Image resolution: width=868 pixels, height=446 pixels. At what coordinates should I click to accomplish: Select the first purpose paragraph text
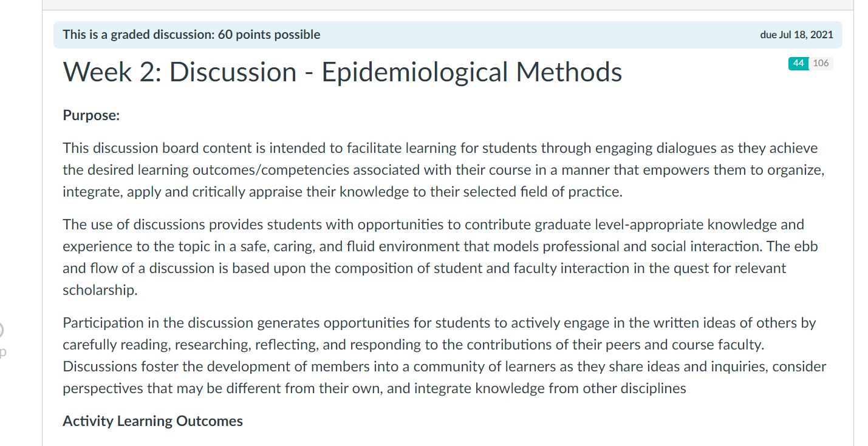(425, 169)
